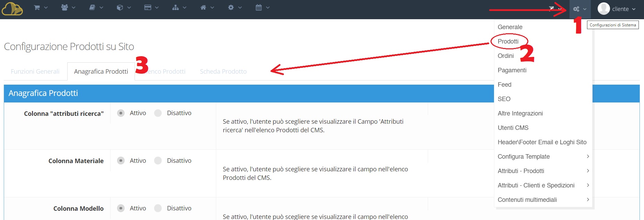
Task: Open the home menu icon
Action: 203,8
